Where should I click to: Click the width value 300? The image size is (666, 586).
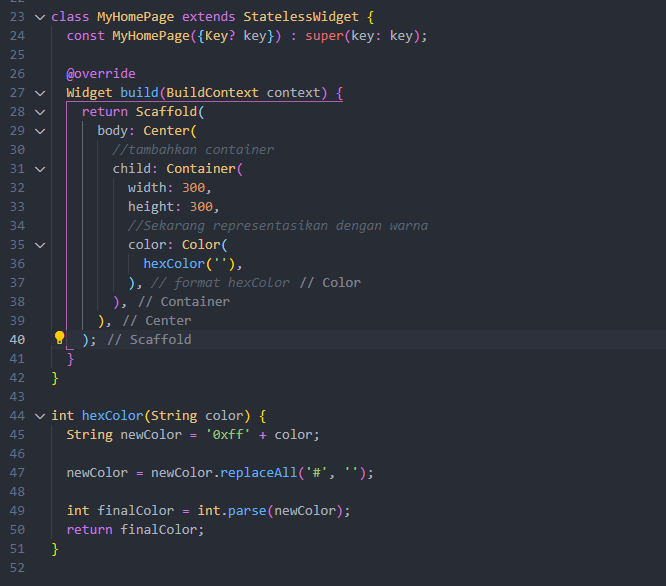194,188
